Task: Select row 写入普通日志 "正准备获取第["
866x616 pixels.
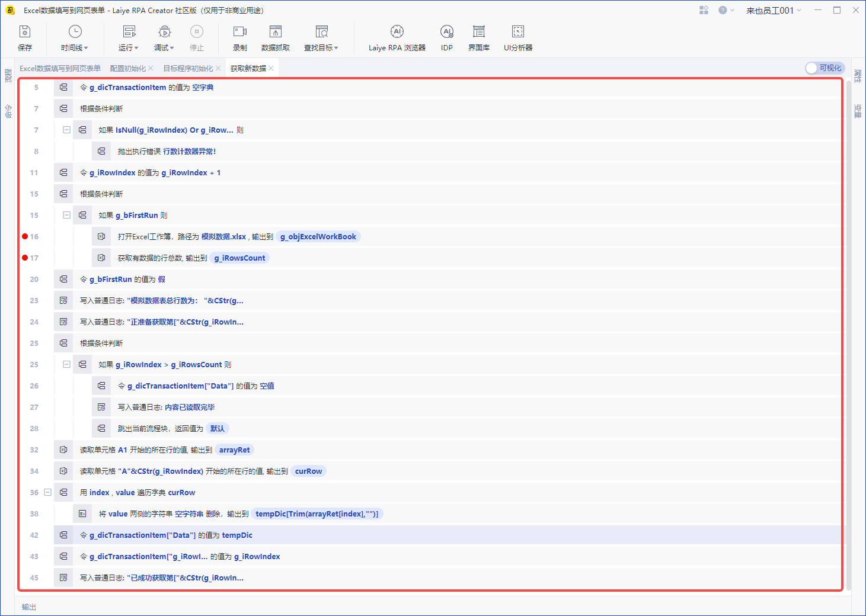Action: pos(448,322)
